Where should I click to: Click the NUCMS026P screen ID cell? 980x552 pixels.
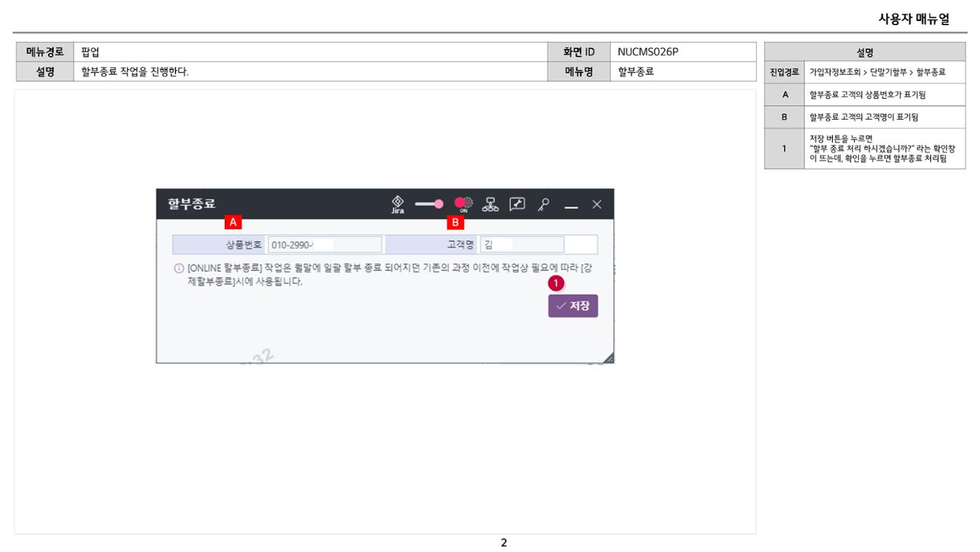pyautogui.click(x=683, y=52)
